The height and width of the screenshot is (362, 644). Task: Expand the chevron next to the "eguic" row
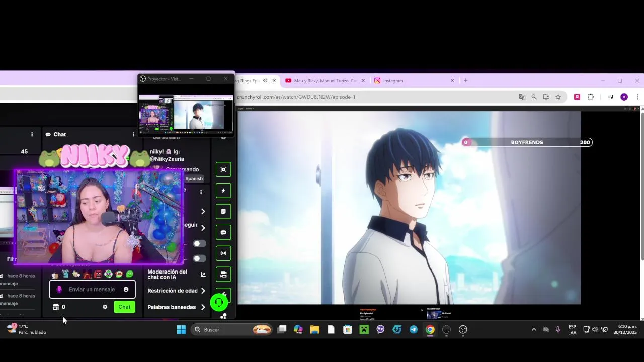pos(203,228)
